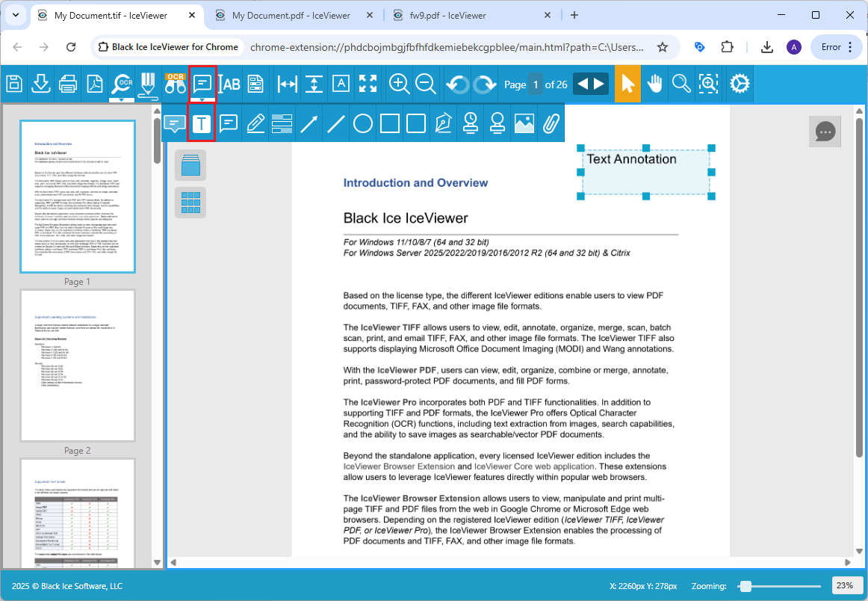Zoom out with the minus magnifier

point(426,84)
